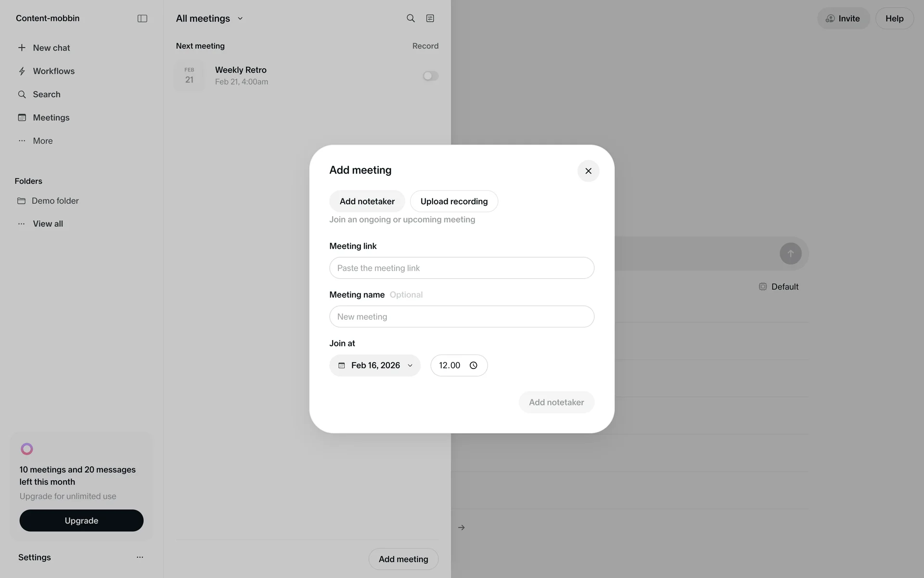This screenshot has height=578, width=924.
Task: Toggle recording for Weekly Retro
Action: [x=430, y=76]
